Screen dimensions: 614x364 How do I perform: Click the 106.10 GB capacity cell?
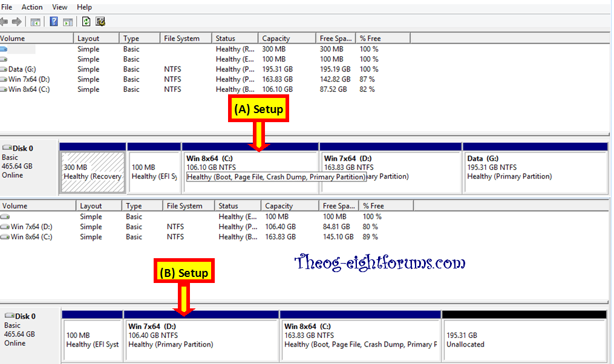point(277,89)
